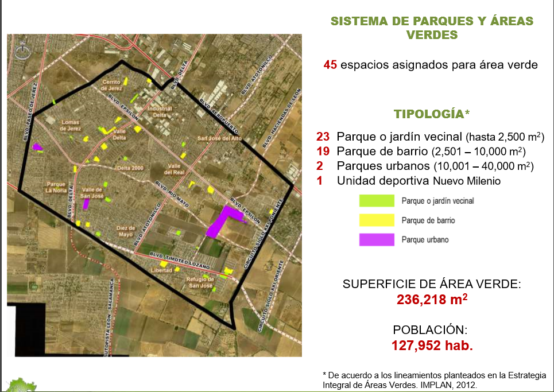Click the purple park polygon near Valle de San José
The height and width of the screenshot is (392, 554).
pyautogui.click(x=86, y=204)
